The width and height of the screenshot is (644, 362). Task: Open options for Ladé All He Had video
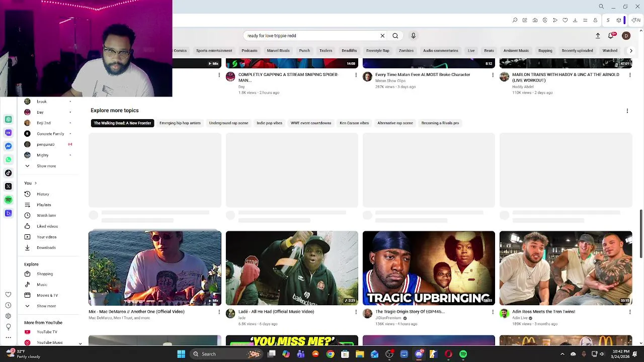pyautogui.click(x=356, y=312)
